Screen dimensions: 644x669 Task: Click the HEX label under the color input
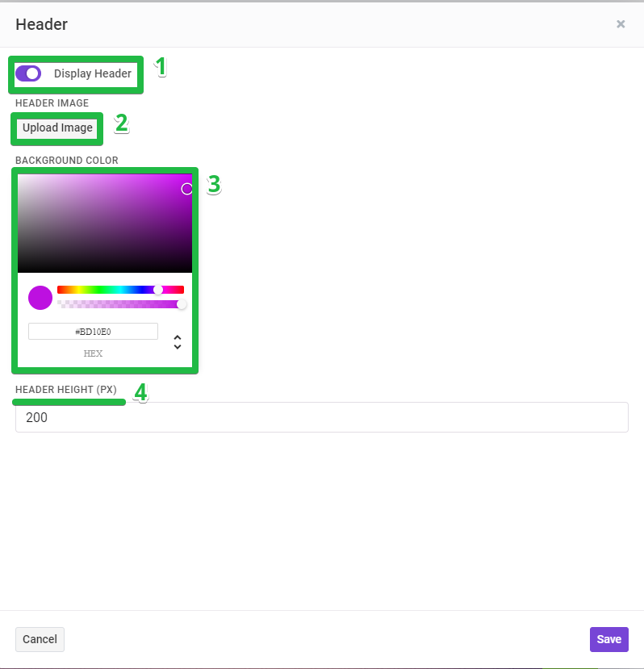[x=93, y=353]
